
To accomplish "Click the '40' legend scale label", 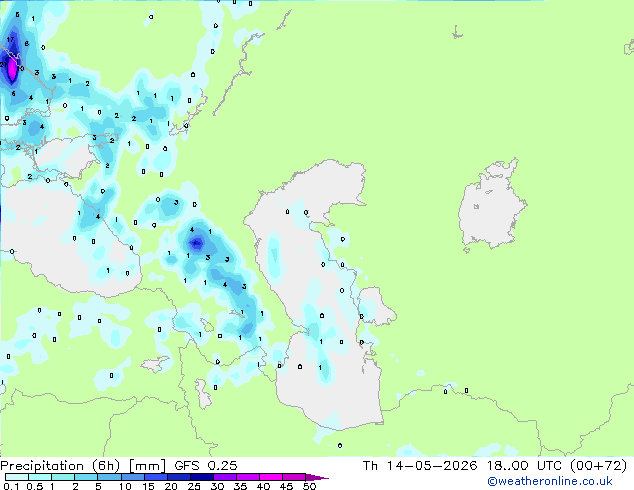I will coord(263,486).
